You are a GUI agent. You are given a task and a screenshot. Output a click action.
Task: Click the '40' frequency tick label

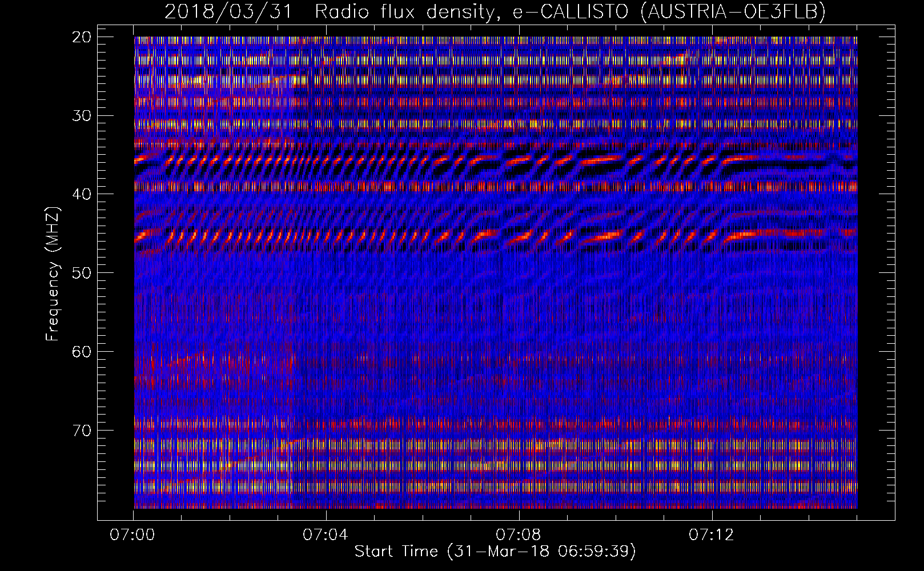click(82, 194)
